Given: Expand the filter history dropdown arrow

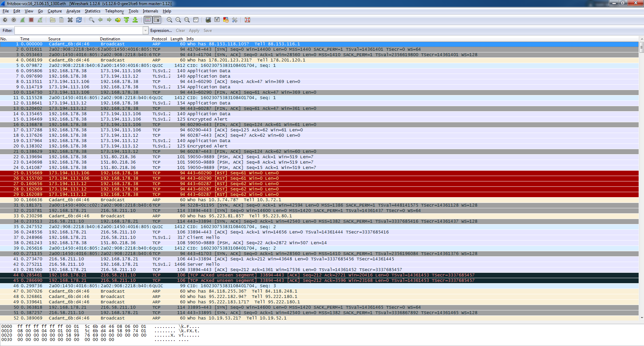Looking at the screenshot, I should click(146, 31).
